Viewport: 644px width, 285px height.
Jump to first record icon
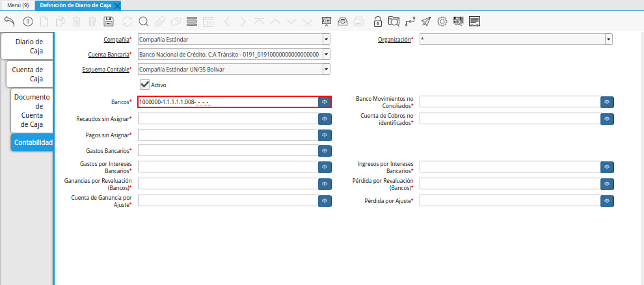click(x=259, y=21)
